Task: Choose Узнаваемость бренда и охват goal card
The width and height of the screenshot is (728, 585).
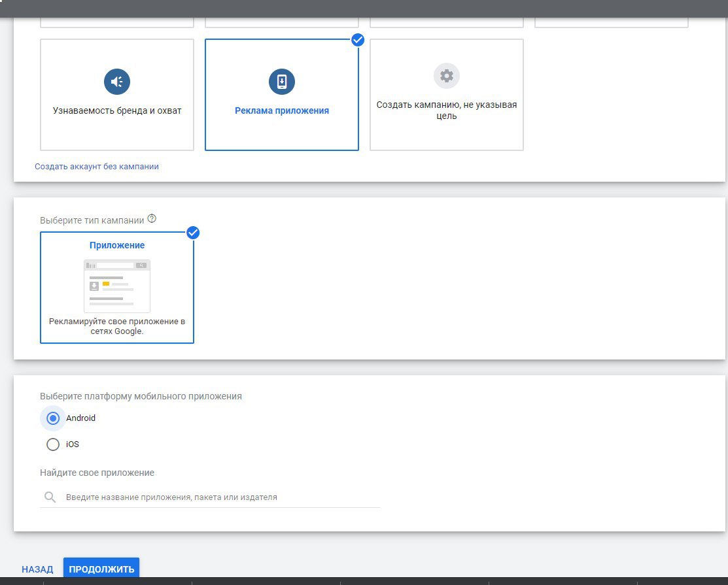Action: [x=117, y=95]
